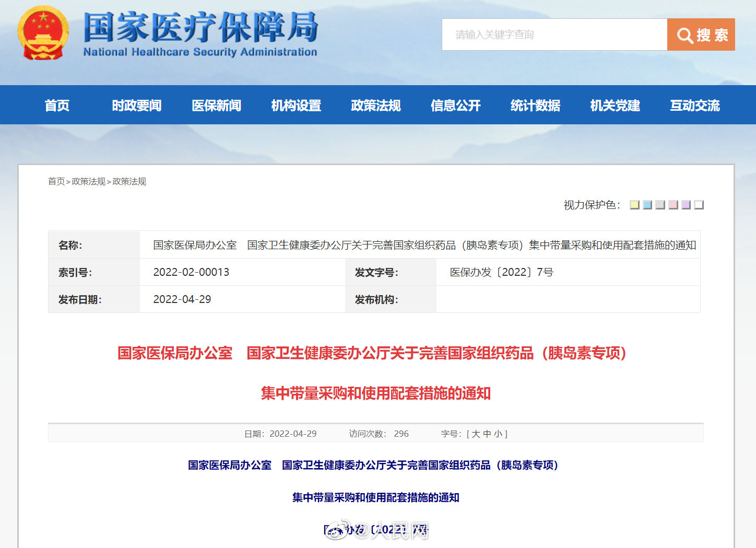Select the 2022-04-29 value in the info table

pos(182,299)
